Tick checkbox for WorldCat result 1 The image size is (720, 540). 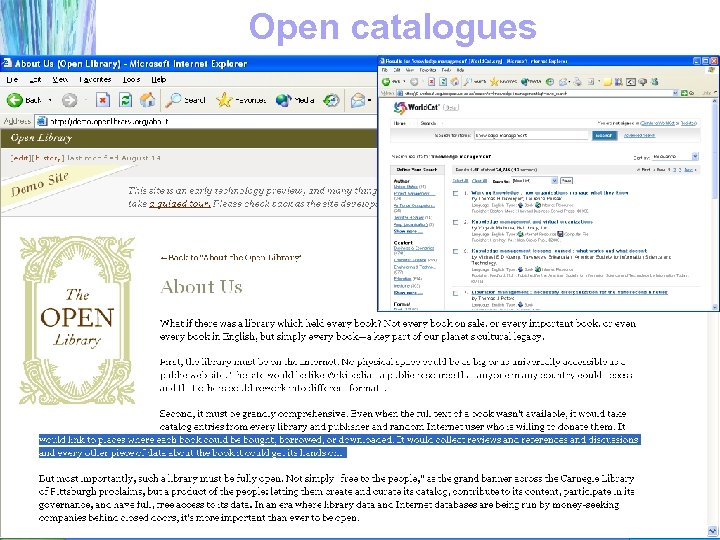[x=455, y=193]
